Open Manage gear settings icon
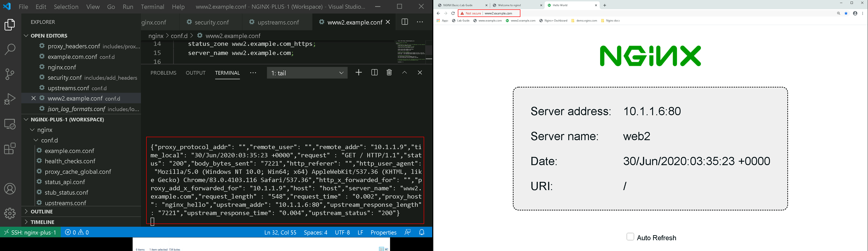Viewport: 868px width, 251px height. coord(10,213)
